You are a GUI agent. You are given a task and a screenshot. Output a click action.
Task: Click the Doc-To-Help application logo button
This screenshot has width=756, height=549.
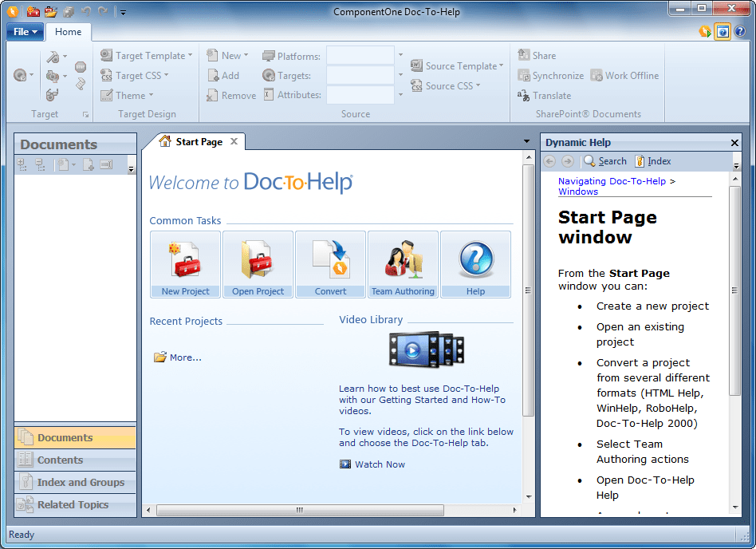13,11
